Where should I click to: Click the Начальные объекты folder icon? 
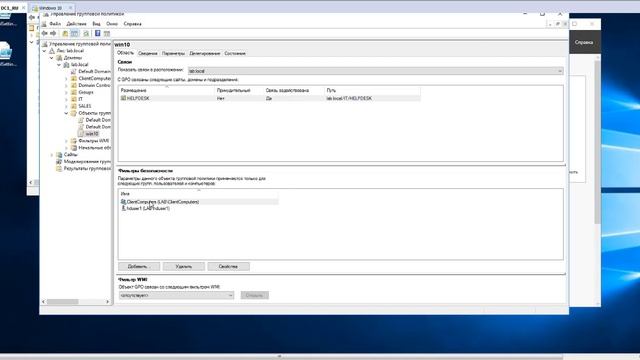74,148
